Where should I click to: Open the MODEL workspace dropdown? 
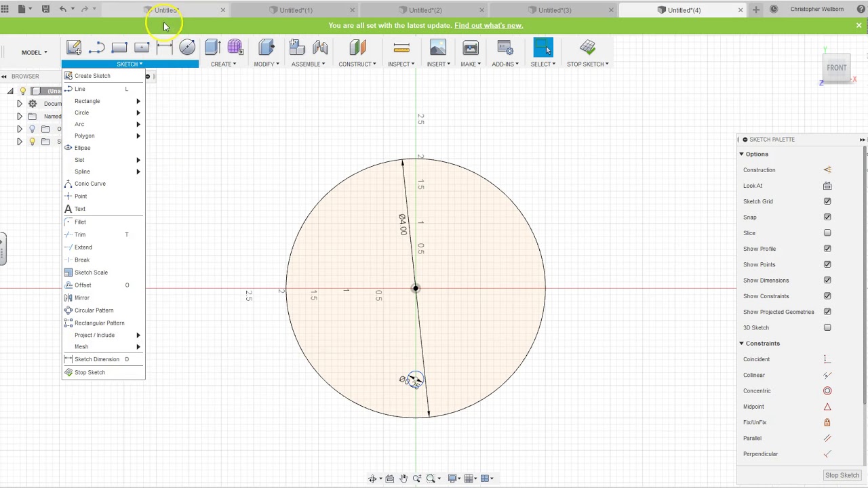click(x=34, y=53)
